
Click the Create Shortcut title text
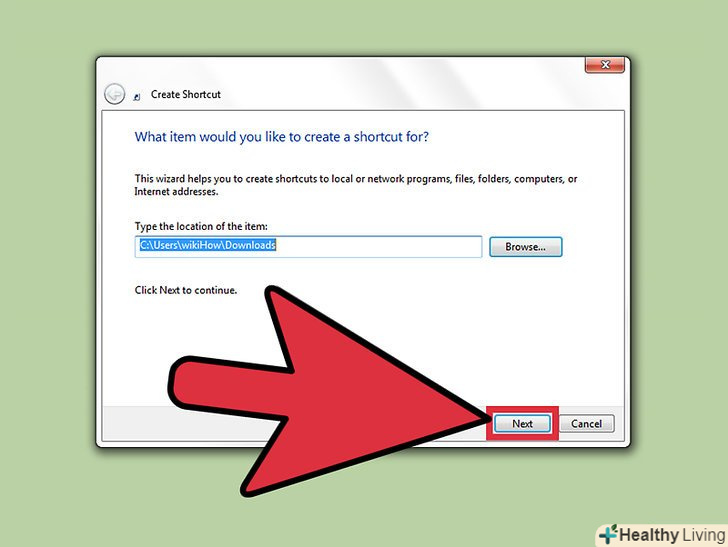point(186,94)
